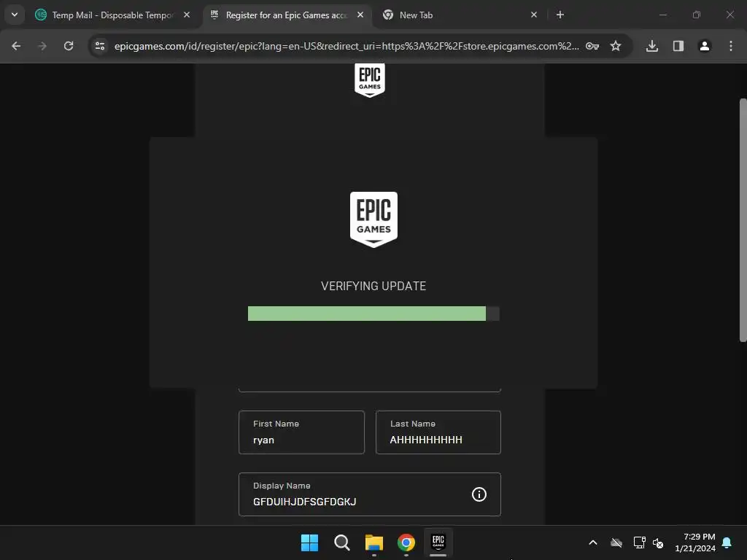The image size is (747, 560).
Task: Close the Temp Mail tab
Action: 187,15
